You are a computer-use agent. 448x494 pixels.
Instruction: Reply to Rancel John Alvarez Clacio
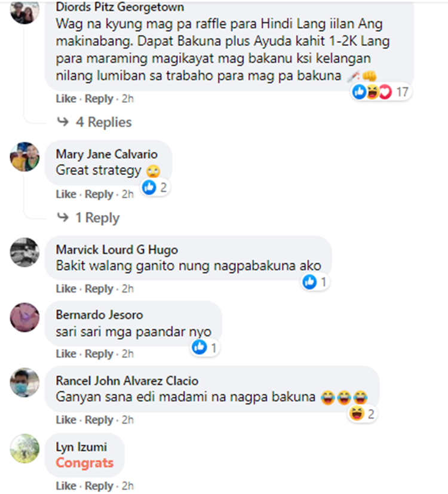(x=99, y=420)
